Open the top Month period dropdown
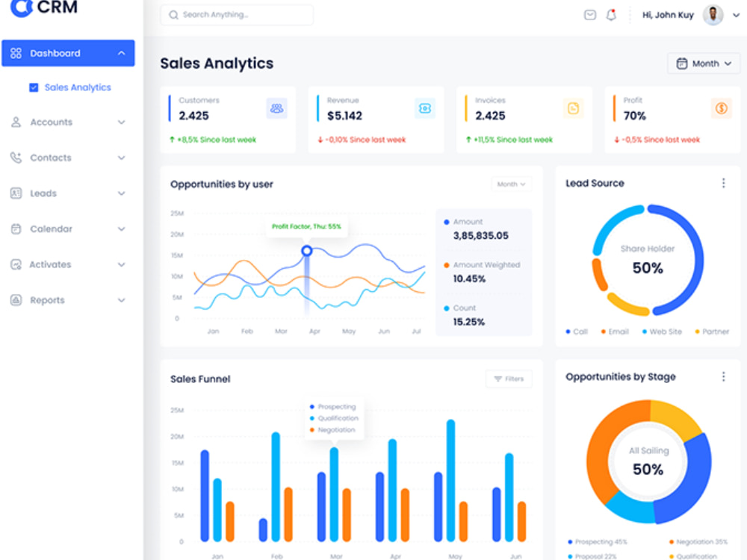Image resolution: width=747 pixels, height=560 pixels. 704,63
